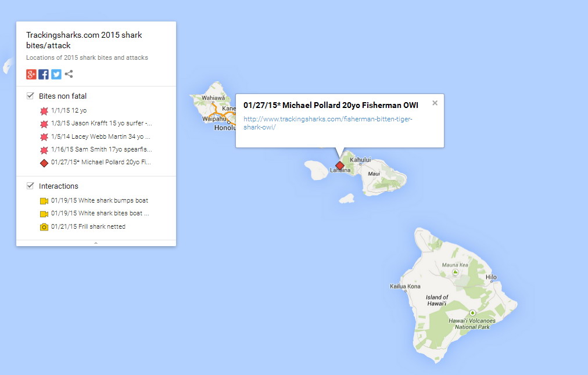The image size is (588, 375).
Task: Click the Hilo label on Hawaii island
Action: click(x=491, y=277)
